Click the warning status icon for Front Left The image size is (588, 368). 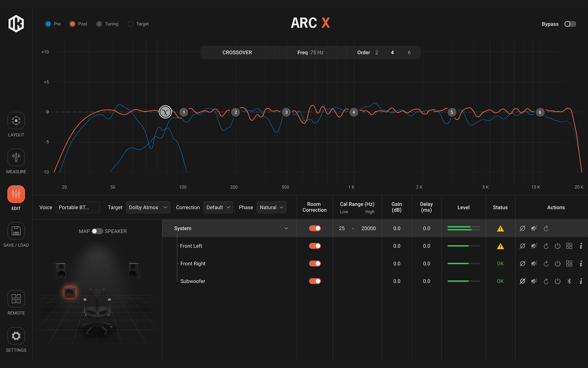click(x=500, y=246)
